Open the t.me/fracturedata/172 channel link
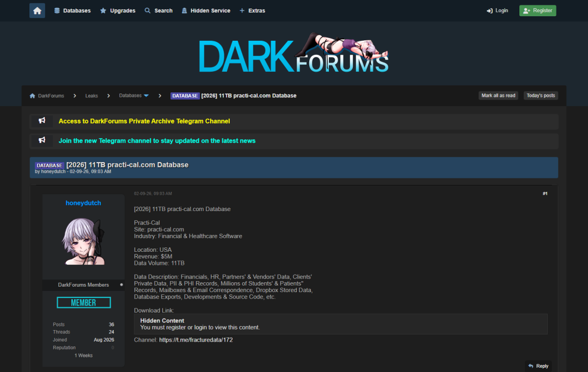588x372 pixels. tap(196, 340)
